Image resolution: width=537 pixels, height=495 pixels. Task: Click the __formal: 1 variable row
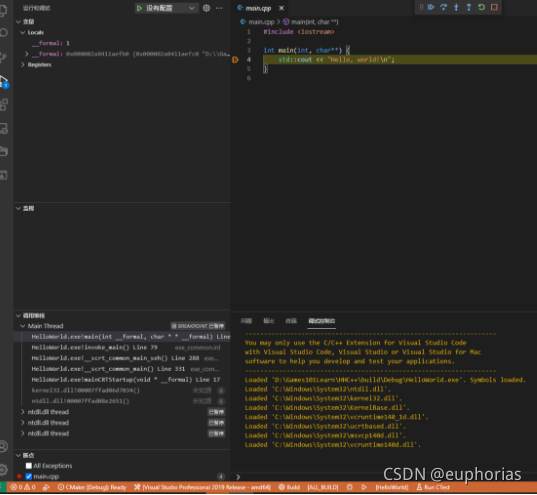tap(122, 43)
